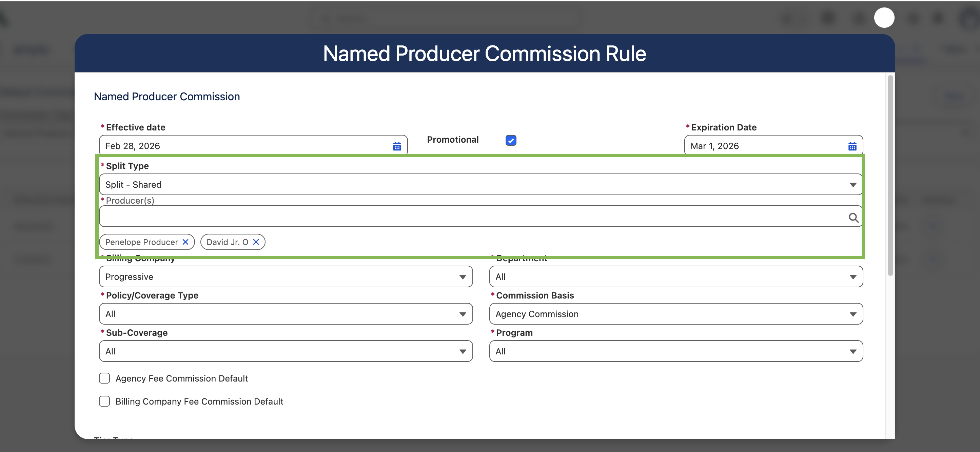Image resolution: width=980 pixels, height=452 pixels.
Task: Open the Effective date calendar picker
Action: point(397,146)
